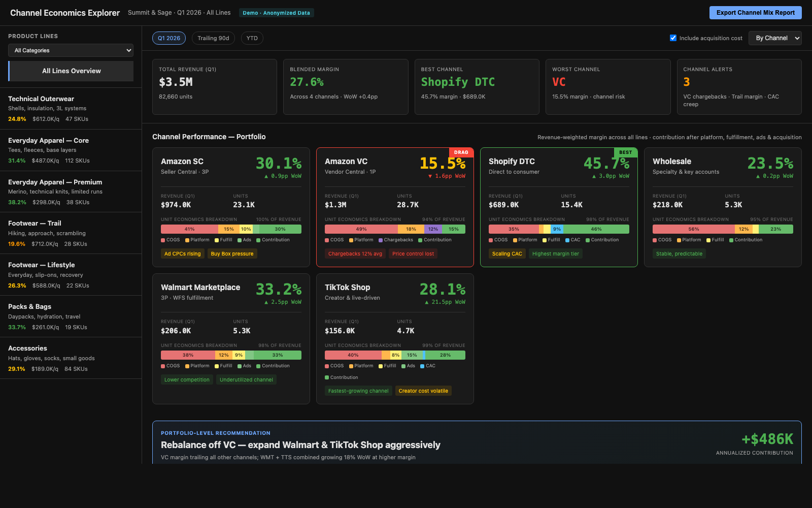
Task: Click Amazon SC revenue value $974.0K
Action: [x=176, y=205]
